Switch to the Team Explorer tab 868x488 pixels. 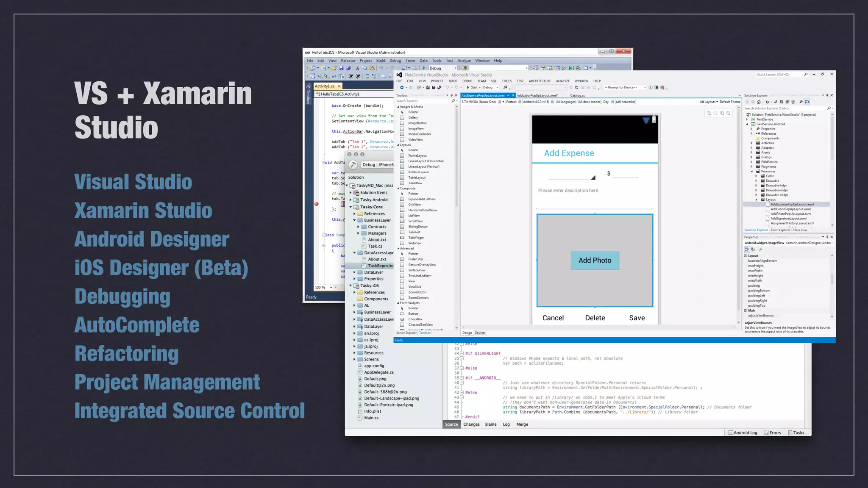click(780, 230)
